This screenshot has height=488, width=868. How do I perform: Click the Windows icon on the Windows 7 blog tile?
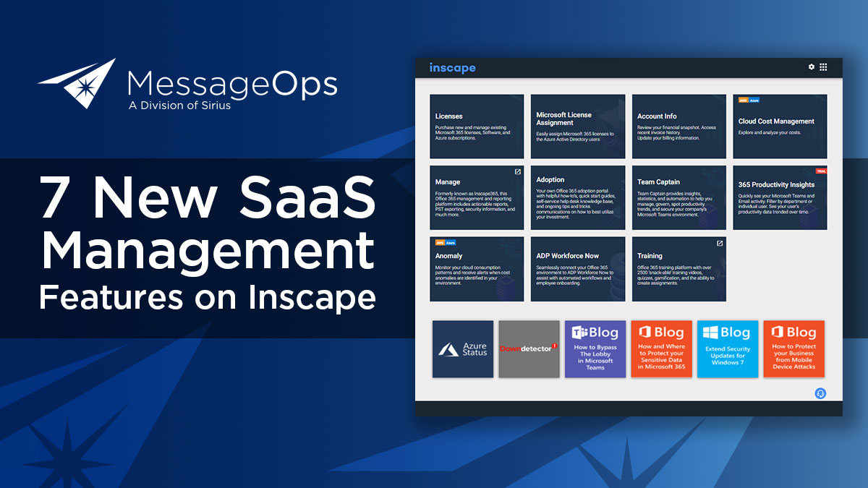[x=711, y=333]
